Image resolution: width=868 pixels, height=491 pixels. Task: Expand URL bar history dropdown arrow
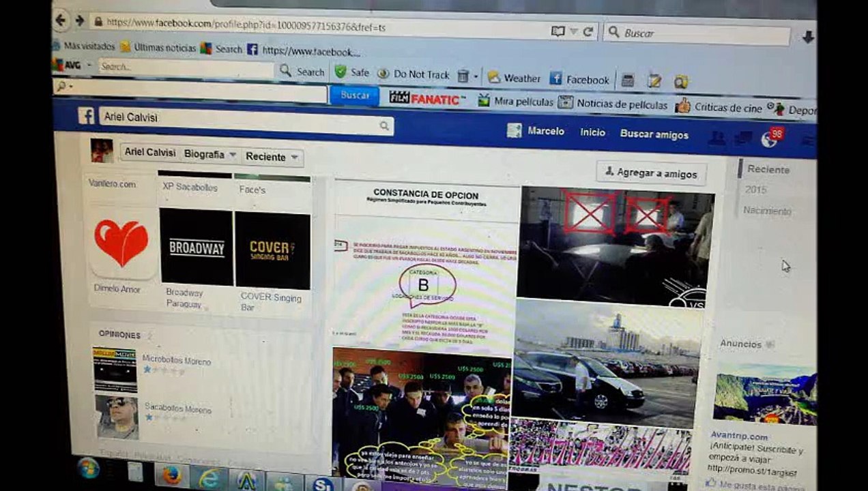tap(573, 31)
